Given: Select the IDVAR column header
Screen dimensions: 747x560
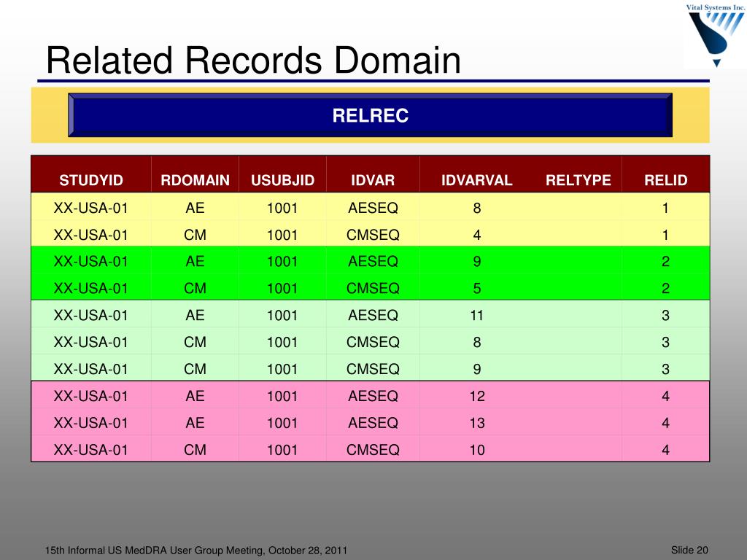Looking at the screenshot, I should point(373,180).
